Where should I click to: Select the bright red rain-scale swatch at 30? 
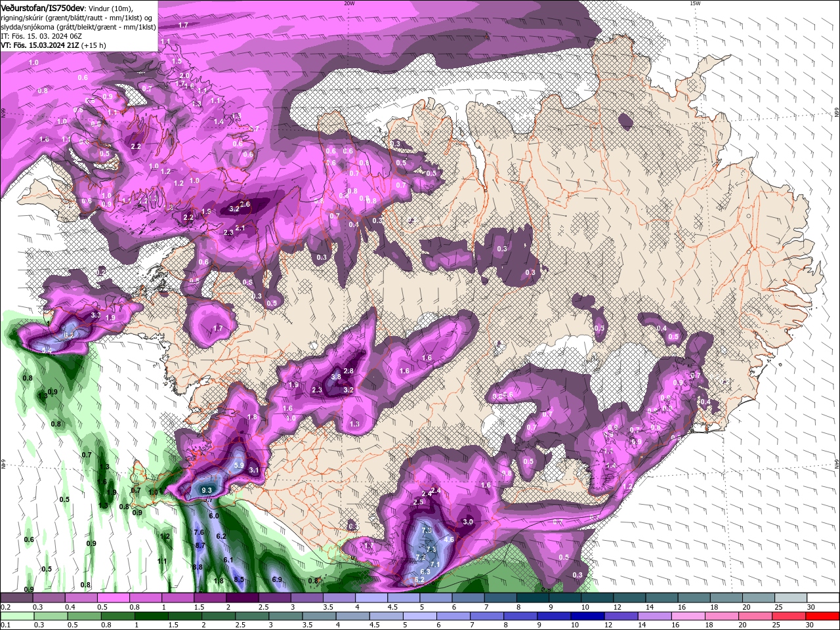point(822,616)
